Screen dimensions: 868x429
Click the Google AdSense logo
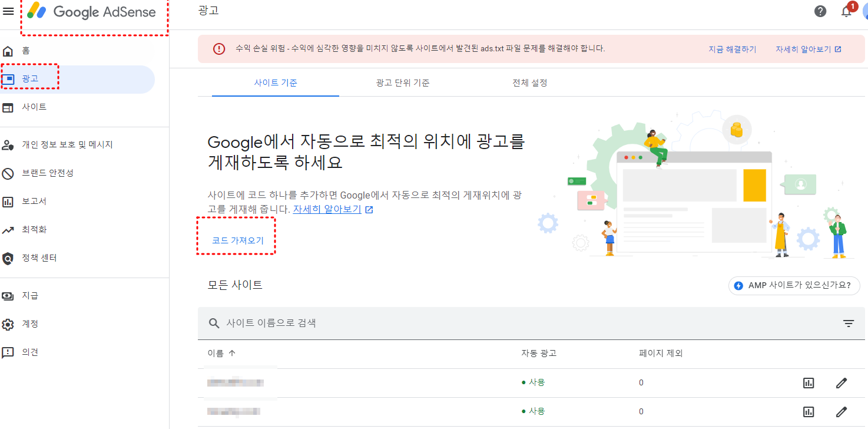click(92, 11)
